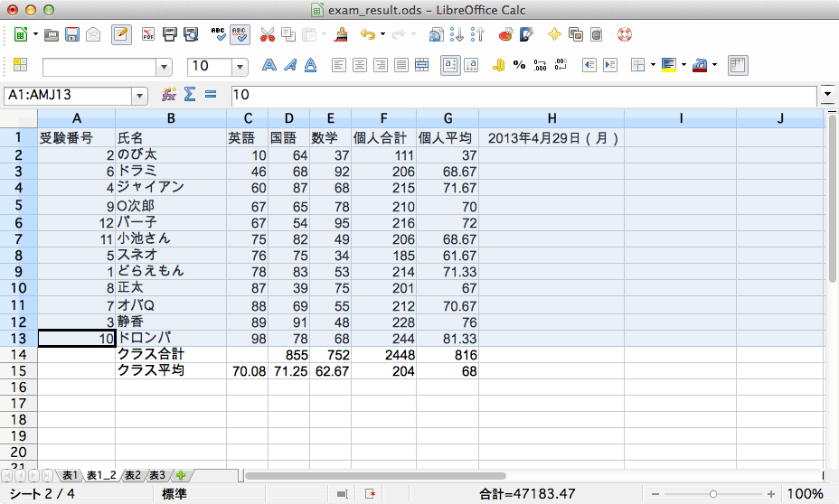Open a file with the folder icon
The image size is (839, 504).
(52, 35)
